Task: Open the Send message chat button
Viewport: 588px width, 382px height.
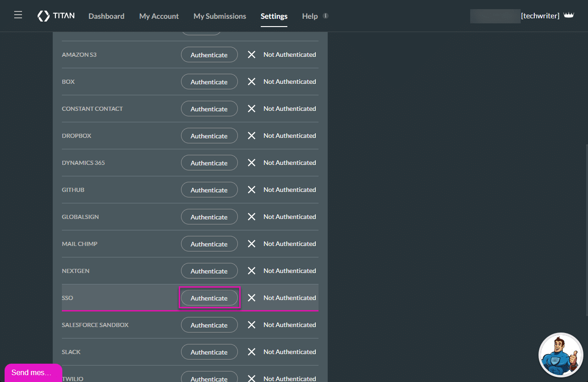Action: [33, 372]
